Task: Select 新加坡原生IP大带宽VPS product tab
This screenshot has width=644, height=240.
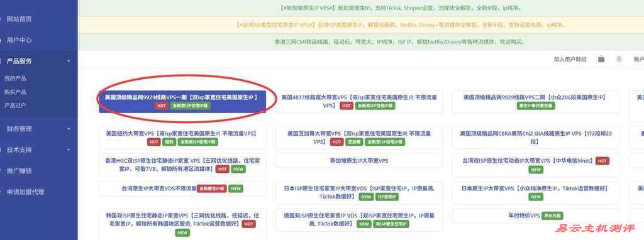Action: tap(359, 161)
